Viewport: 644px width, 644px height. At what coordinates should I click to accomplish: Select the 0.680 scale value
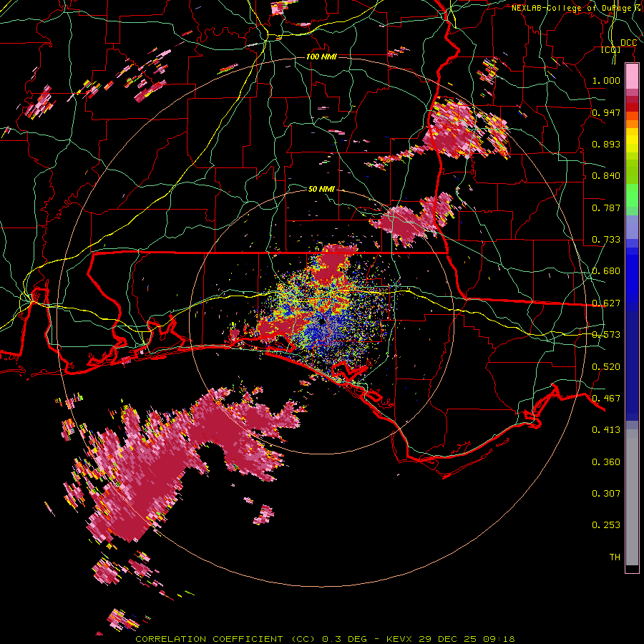click(x=606, y=271)
